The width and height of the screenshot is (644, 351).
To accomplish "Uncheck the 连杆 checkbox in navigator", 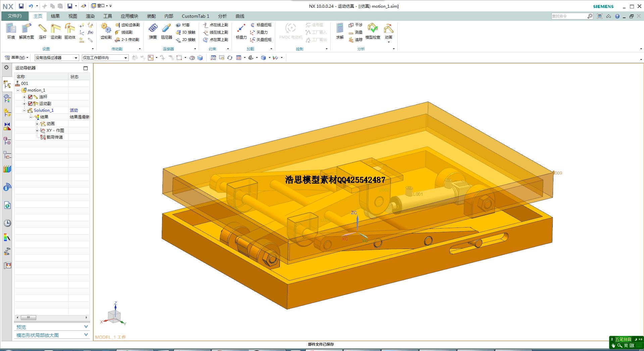I will point(30,97).
